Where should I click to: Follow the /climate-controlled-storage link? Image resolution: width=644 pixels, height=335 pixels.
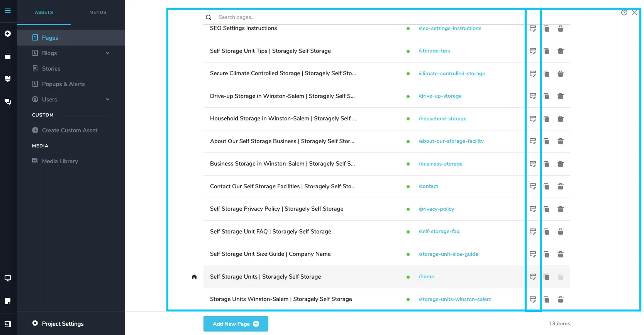coord(452,74)
